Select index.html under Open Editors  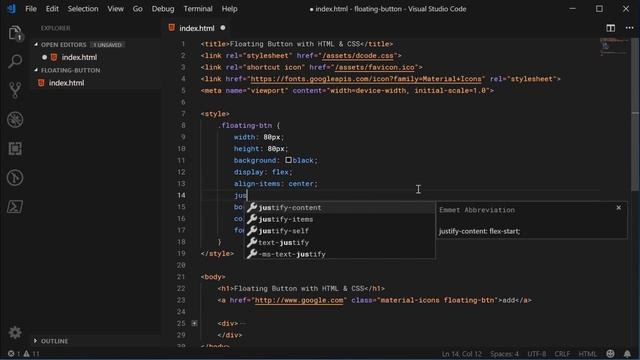pos(79,57)
